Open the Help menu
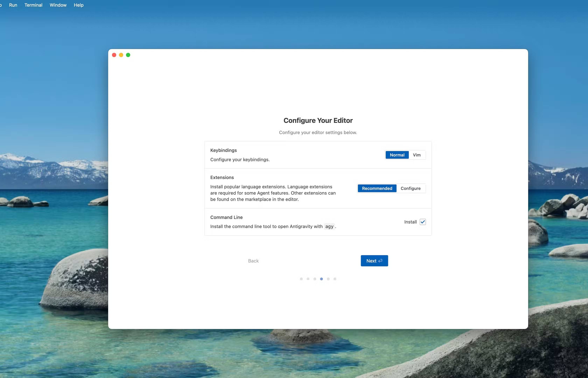Screen dimensions: 588x378 pyautogui.click(x=79, y=5)
